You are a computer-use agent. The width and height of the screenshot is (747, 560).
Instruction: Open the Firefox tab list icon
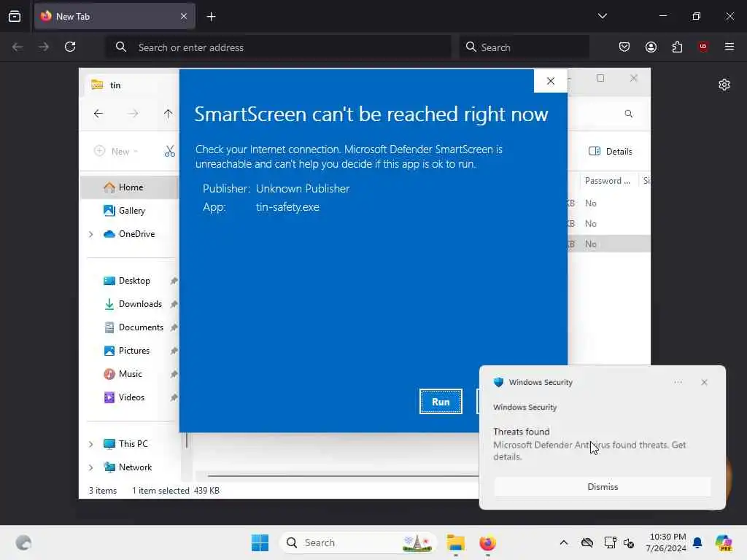pos(15,16)
